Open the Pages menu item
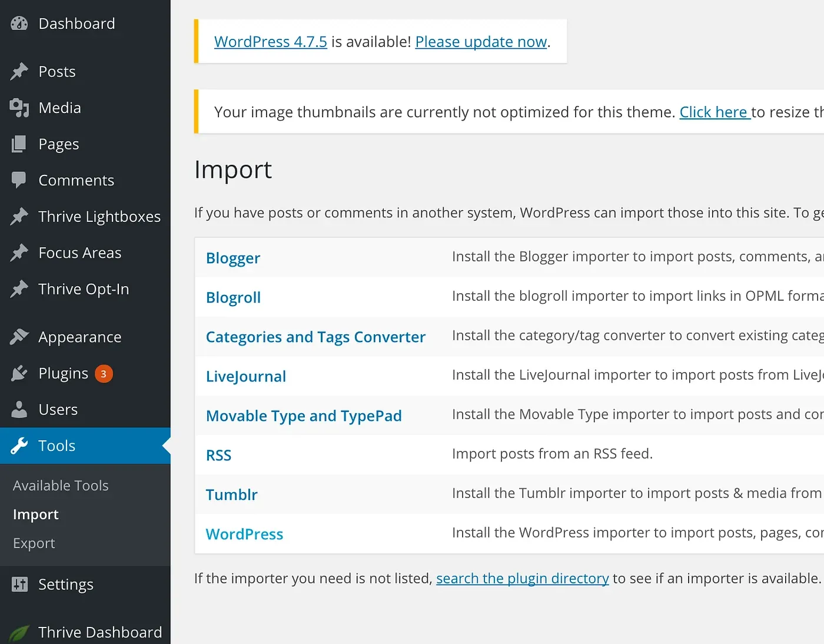Viewport: 824px width, 644px height. (x=59, y=144)
